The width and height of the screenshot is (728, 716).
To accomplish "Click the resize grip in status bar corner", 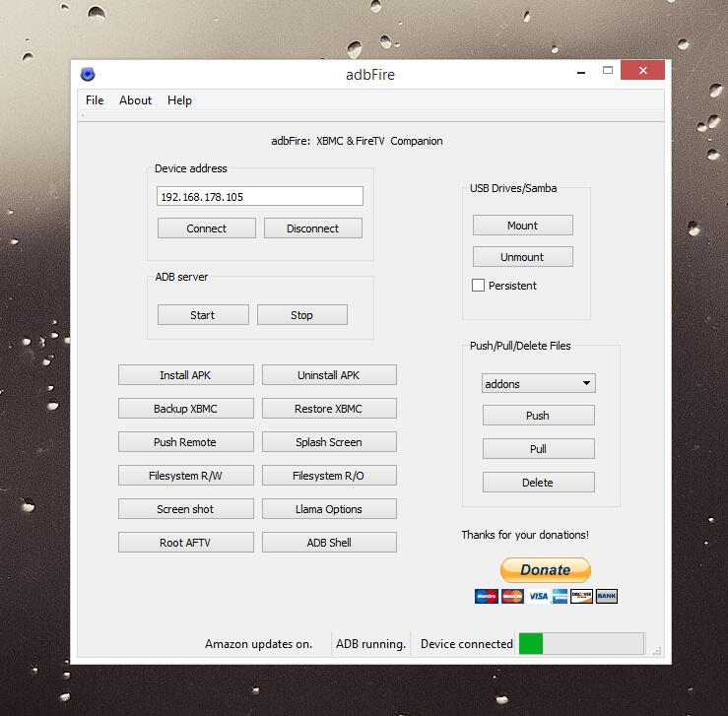I will (656, 651).
